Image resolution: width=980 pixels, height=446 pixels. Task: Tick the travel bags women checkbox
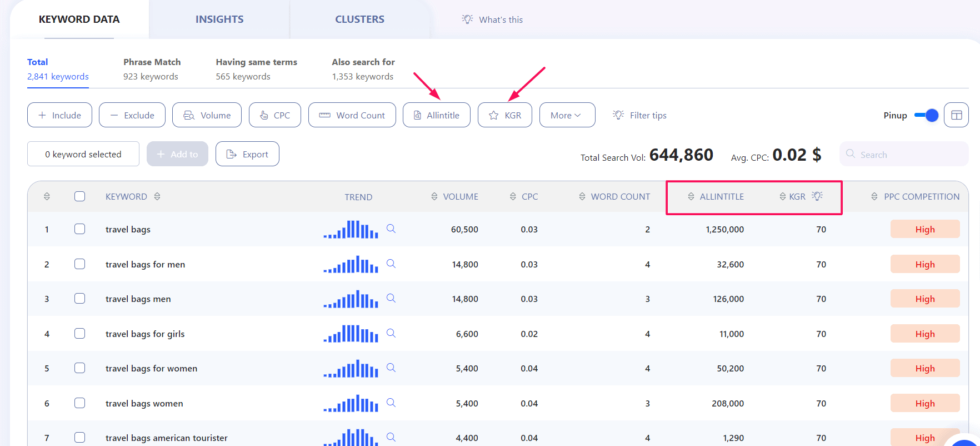point(80,403)
